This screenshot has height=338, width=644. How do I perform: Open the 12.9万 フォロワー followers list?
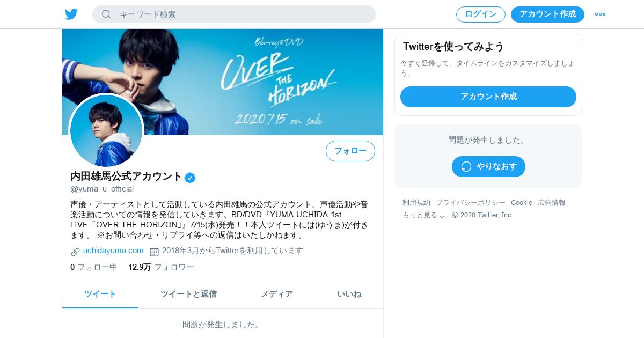[x=161, y=267]
